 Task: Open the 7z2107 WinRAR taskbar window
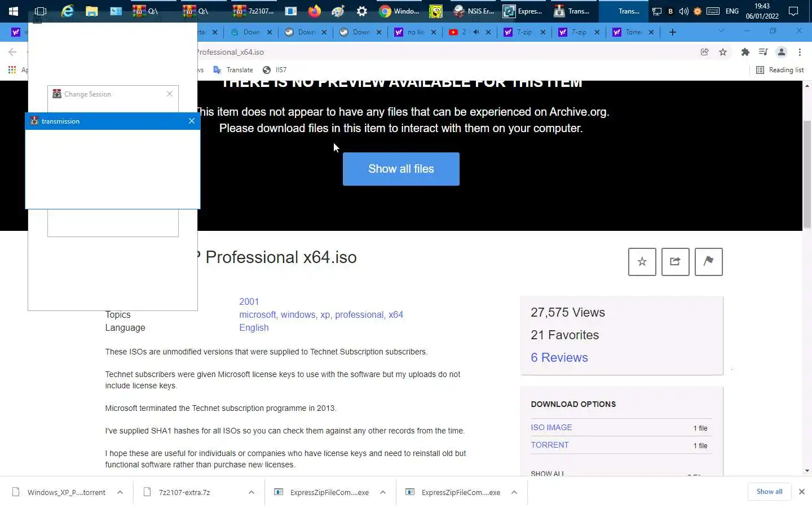(254, 11)
